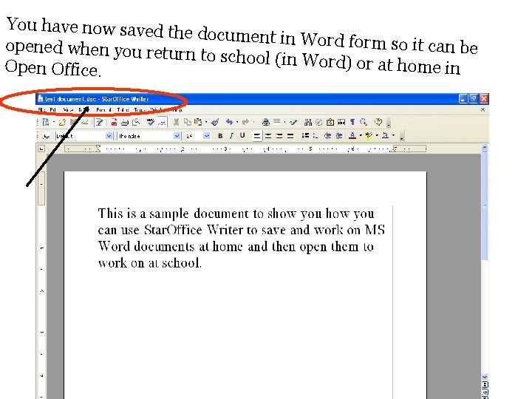Click the Help question mark icon

[x=378, y=122]
